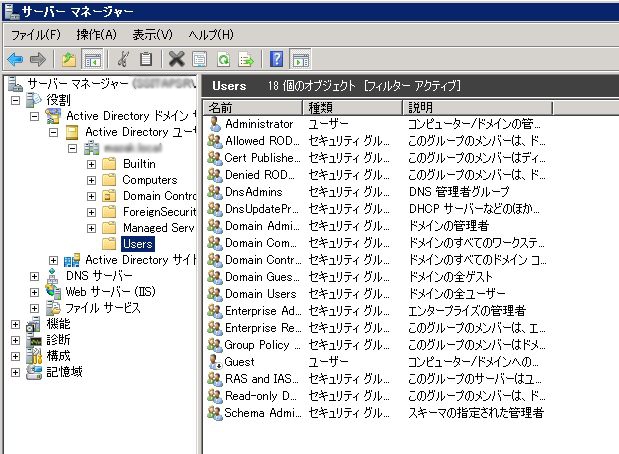Select the Enterprise Ad... group row

(x=377, y=311)
